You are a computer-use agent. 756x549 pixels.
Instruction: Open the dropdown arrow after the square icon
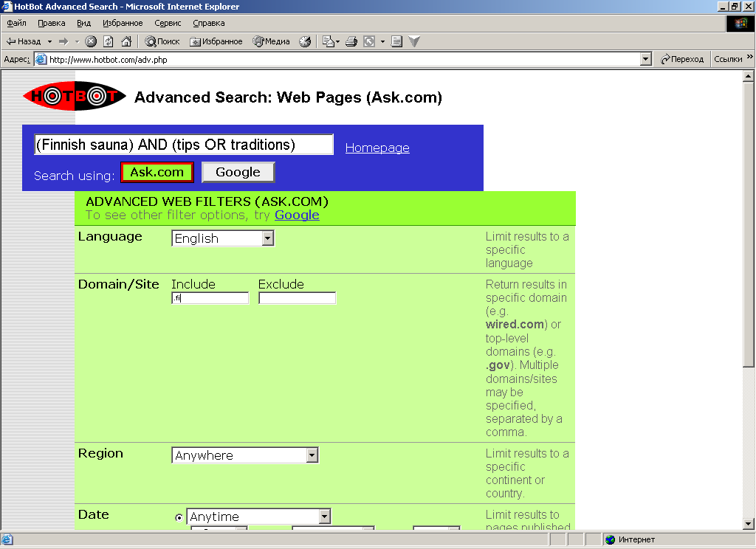(x=383, y=41)
